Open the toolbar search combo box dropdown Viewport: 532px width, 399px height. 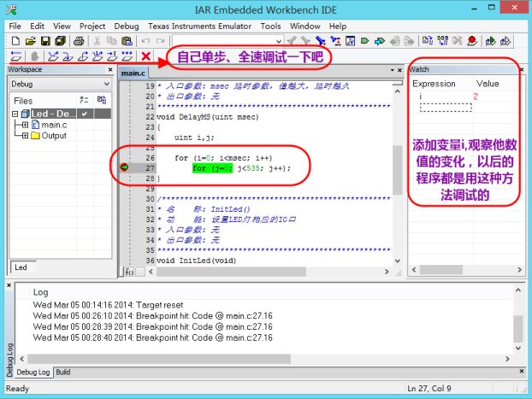(279, 41)
